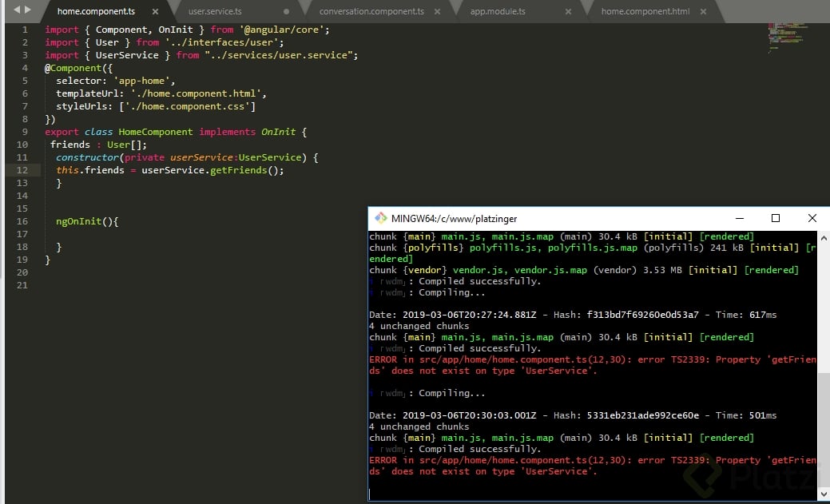Switch to the conversation.component.ts tab
830x504 pixels.
pyautogui.click(x=371, y=11)
